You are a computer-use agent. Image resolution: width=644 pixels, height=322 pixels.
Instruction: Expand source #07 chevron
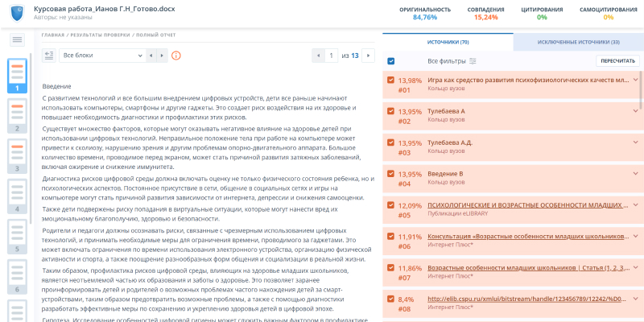pos(635,267)
